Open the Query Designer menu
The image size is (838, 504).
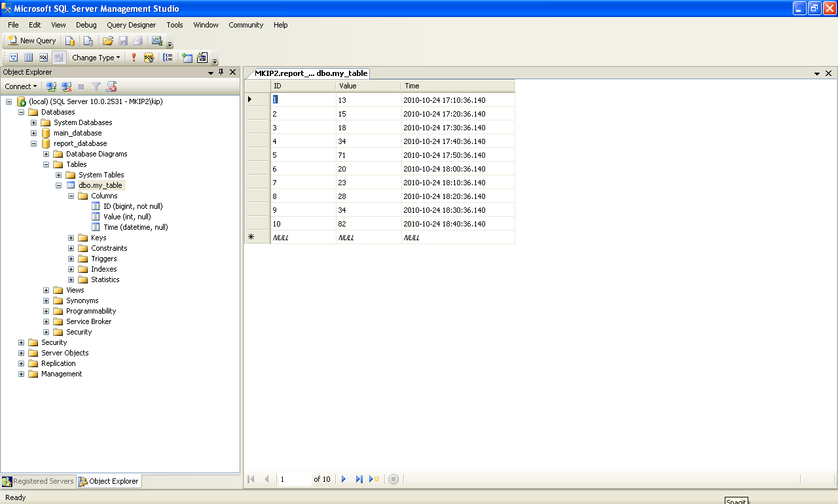(x=132, y=25)
